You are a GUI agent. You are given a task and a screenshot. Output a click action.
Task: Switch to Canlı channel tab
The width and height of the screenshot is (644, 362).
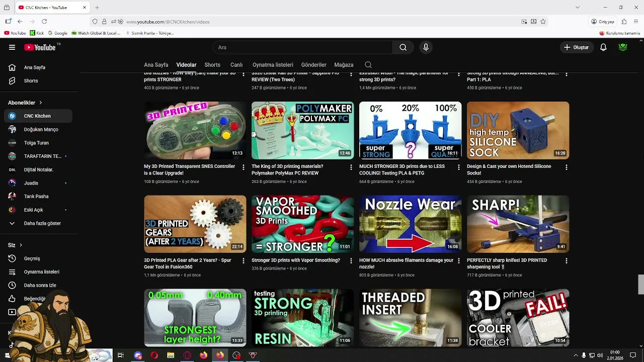(236, 65)
